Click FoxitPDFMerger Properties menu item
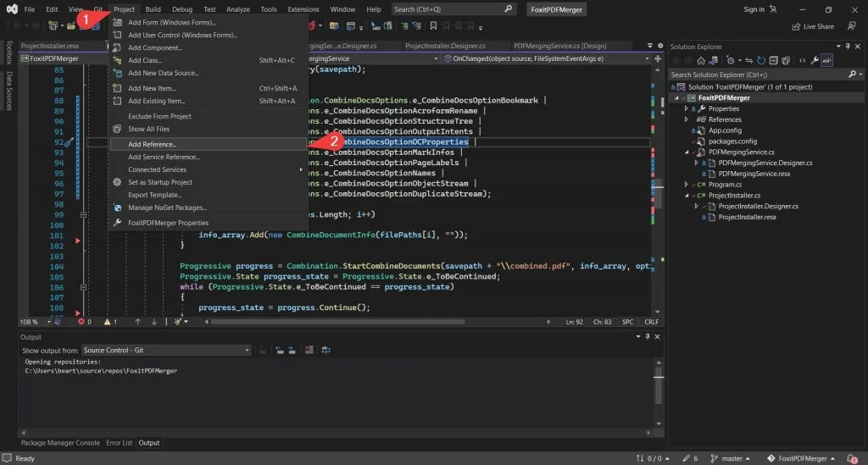Image resolution: width=868 pixels, height=465 pixels. (x=209, y=223)
